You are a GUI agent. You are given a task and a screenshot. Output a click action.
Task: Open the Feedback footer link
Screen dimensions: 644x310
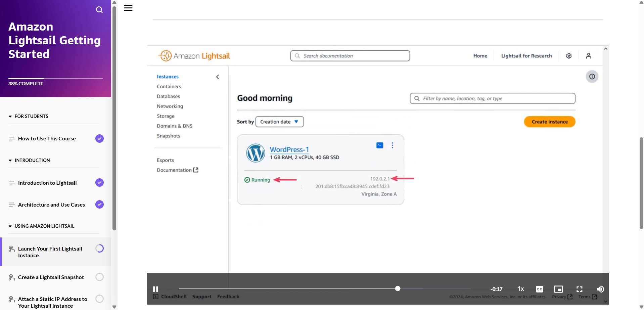(228, 297)
